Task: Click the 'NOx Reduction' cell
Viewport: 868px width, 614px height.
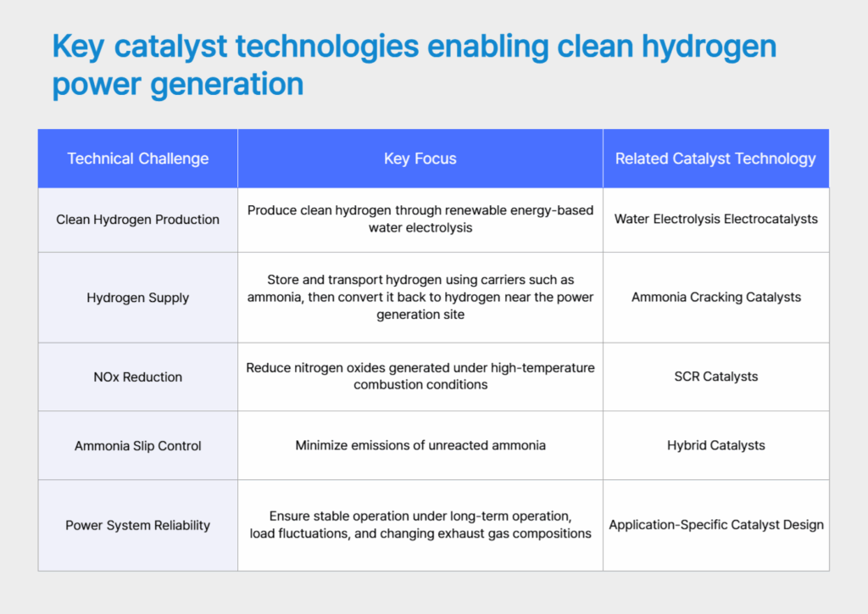Action: [x=138, y=377]
